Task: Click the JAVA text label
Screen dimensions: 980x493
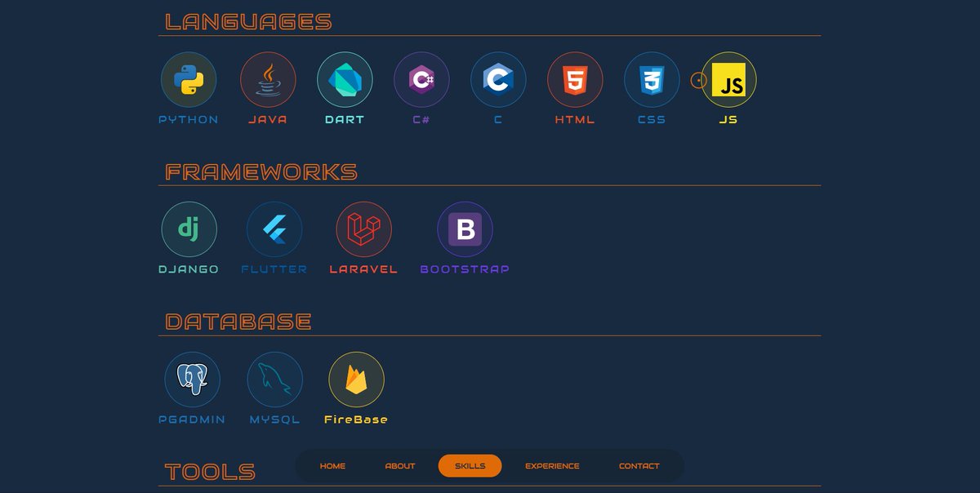Action: 268,119
